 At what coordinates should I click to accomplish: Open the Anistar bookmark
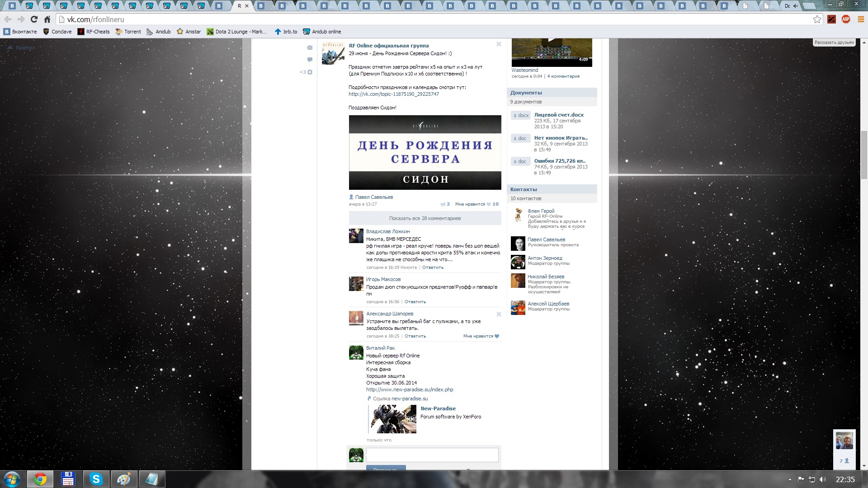[189, 32]
